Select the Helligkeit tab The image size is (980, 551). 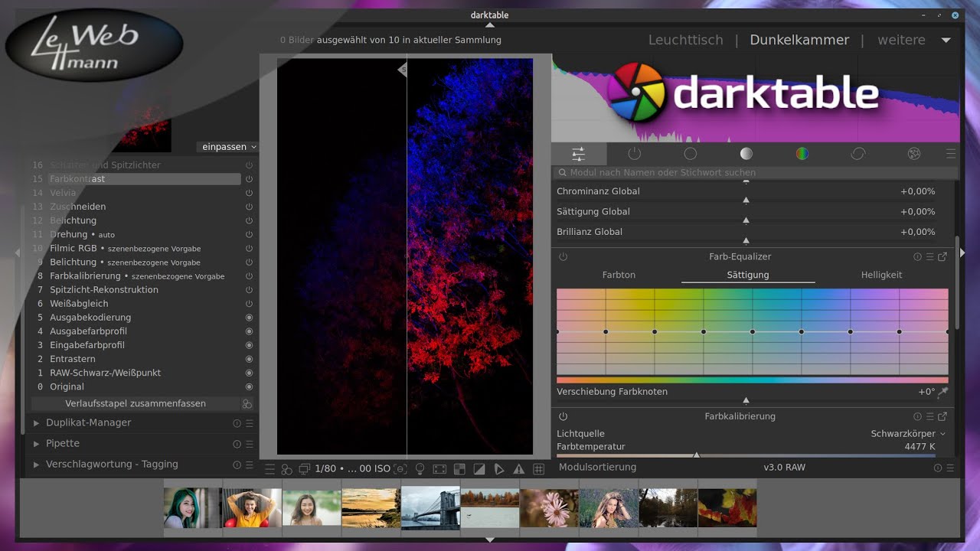[881, 275]
